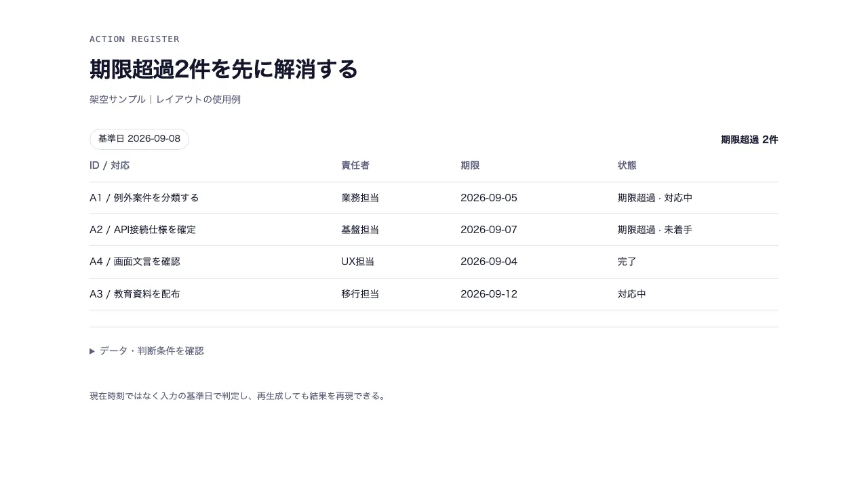Click the 業務担当 owner cell
This screenshot has height=488, width=868.
tap(360, 198)
